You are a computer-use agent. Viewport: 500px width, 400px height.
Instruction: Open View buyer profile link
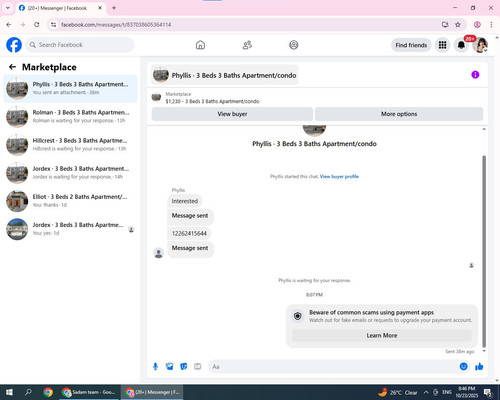click(x=339, y=176)
